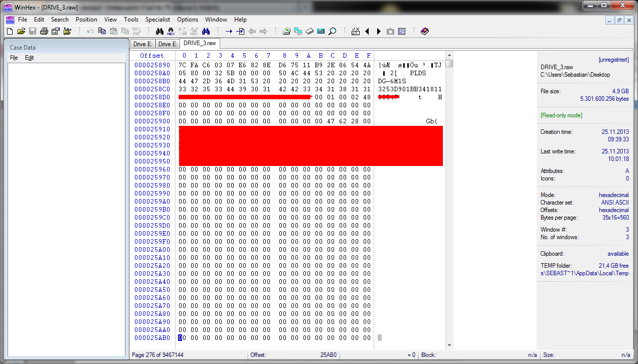638x364 pixels.
Task: Open RAM editor chip icon
Action: click(309, 31)
